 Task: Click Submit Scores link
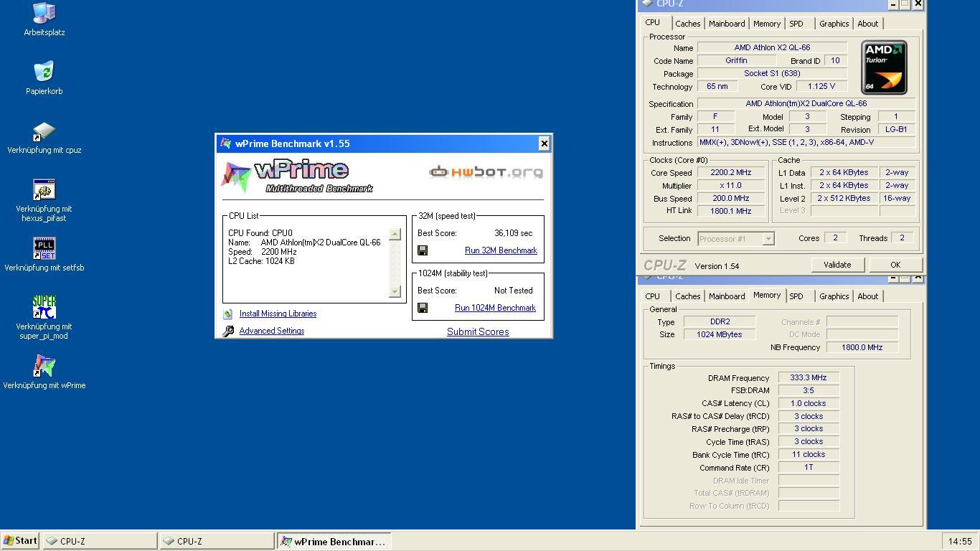pos(478,331)
